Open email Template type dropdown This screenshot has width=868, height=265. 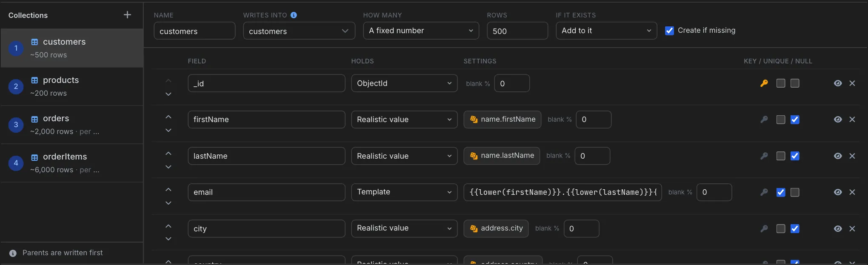(404, 192)
